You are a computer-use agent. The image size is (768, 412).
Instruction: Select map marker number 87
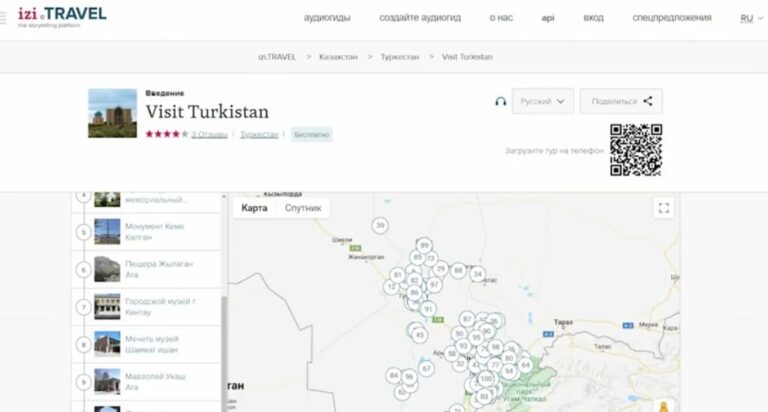click(467, 319)
